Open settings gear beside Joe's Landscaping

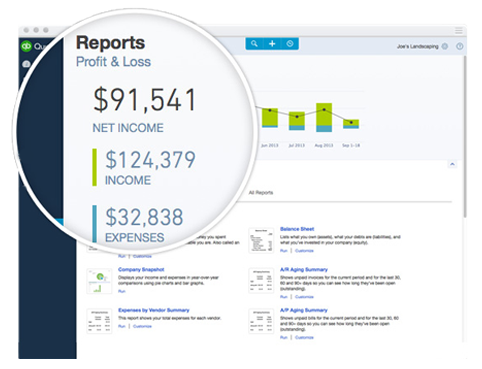(x=445, y=46)
